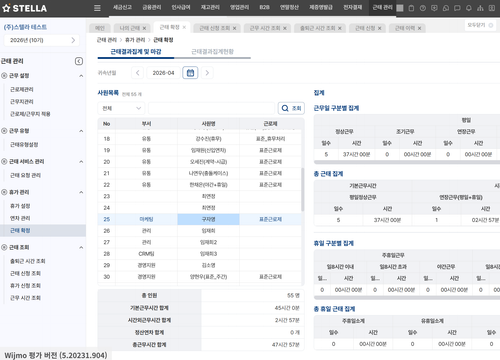
Task: Close the 근태 이력 tab
Action: (x=419, y=28)
